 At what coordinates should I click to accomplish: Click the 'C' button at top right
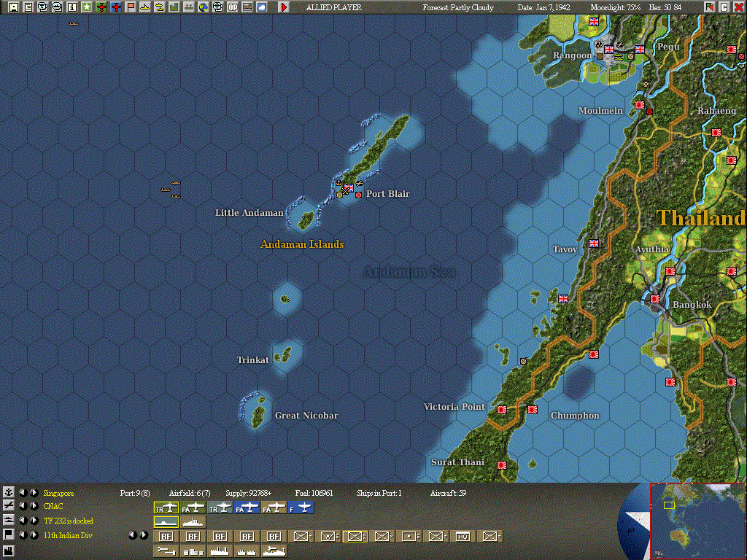pos(724,7)
